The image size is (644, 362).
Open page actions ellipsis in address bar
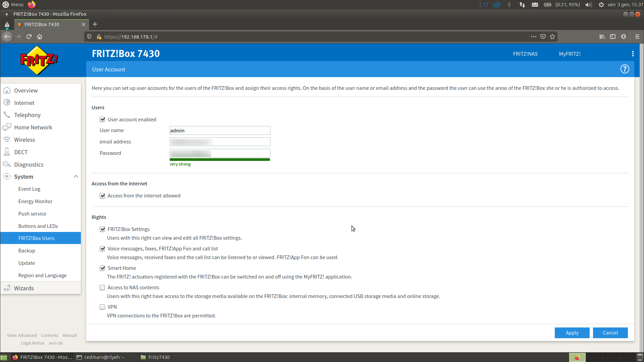tap(534, 37)
